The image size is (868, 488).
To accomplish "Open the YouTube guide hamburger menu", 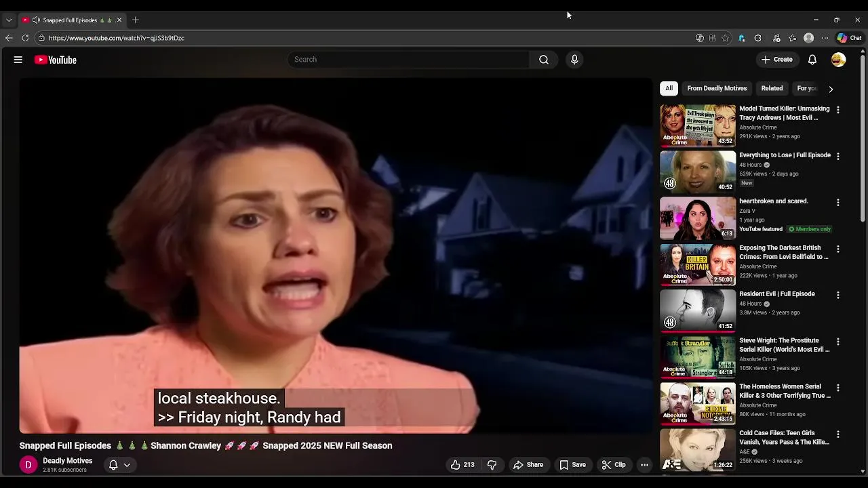I will pos(18,60).
